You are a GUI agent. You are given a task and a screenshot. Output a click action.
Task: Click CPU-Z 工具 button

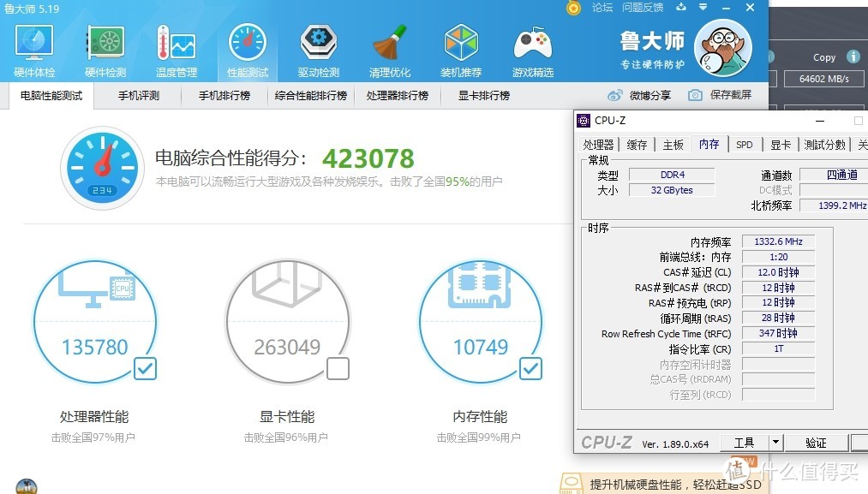point(744,443)
